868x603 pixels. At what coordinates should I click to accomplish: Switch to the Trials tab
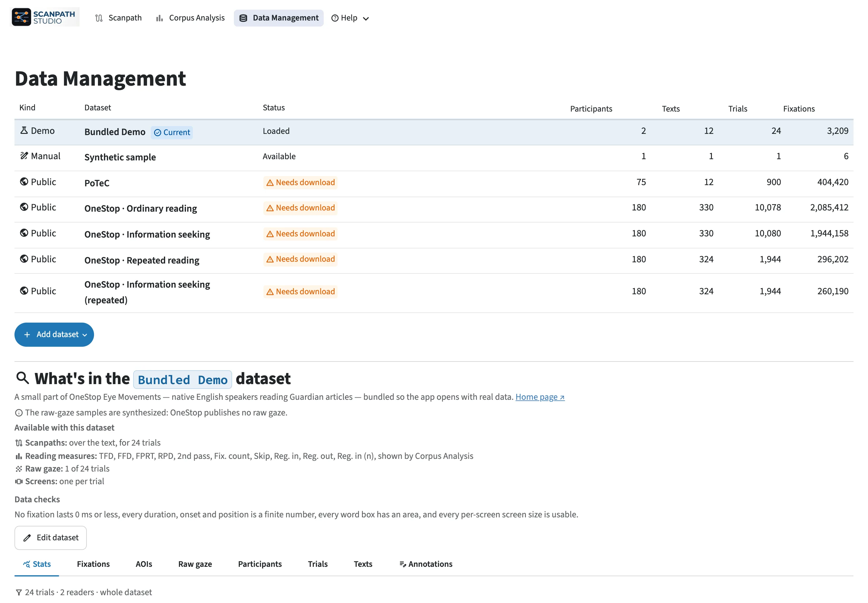[x=318, y=564]
